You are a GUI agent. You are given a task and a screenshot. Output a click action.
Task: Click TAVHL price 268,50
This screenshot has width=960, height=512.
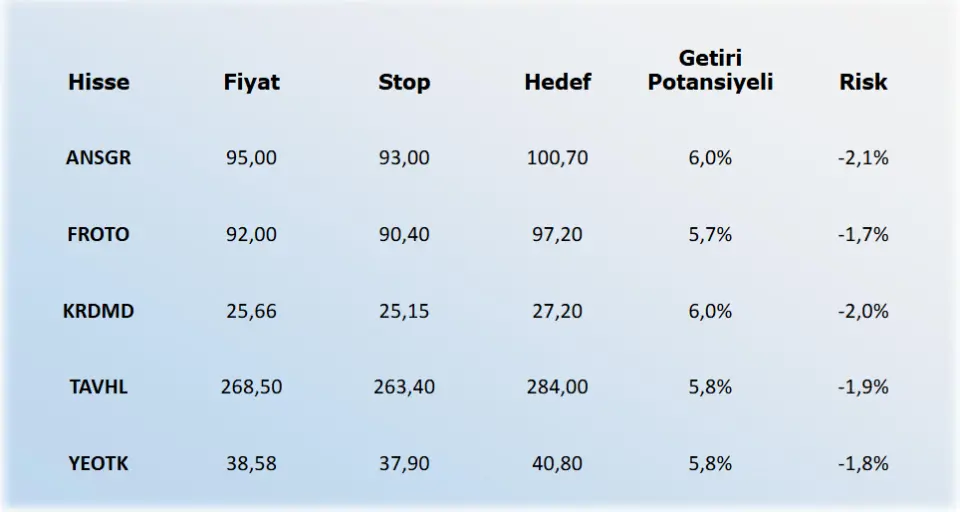point(251,387)
